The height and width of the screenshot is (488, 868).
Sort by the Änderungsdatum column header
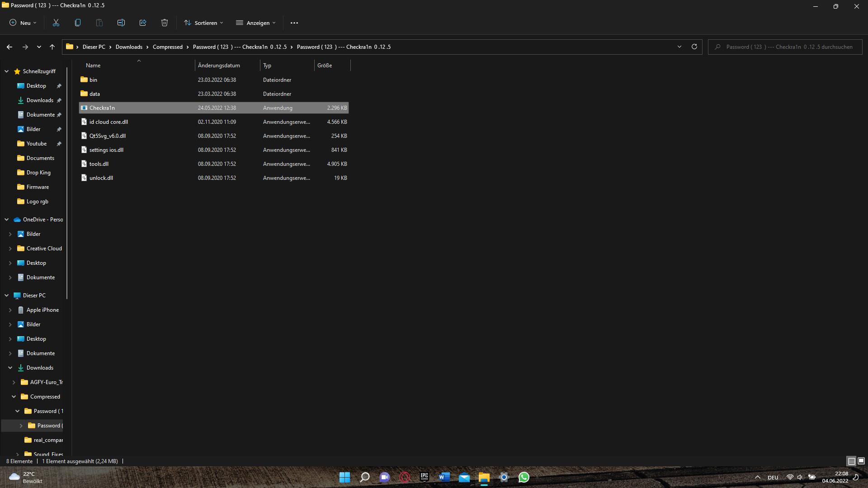tap(219, 66)
